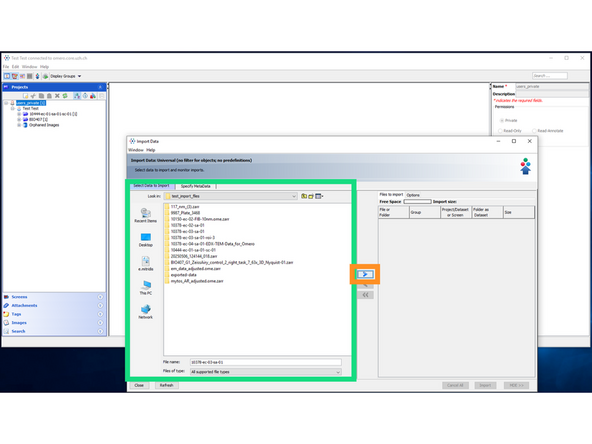Image resolution: width=592 pixels, height=444 pixels.
Task: Click the Close button at dialog bottom
Action: point(139,385)
